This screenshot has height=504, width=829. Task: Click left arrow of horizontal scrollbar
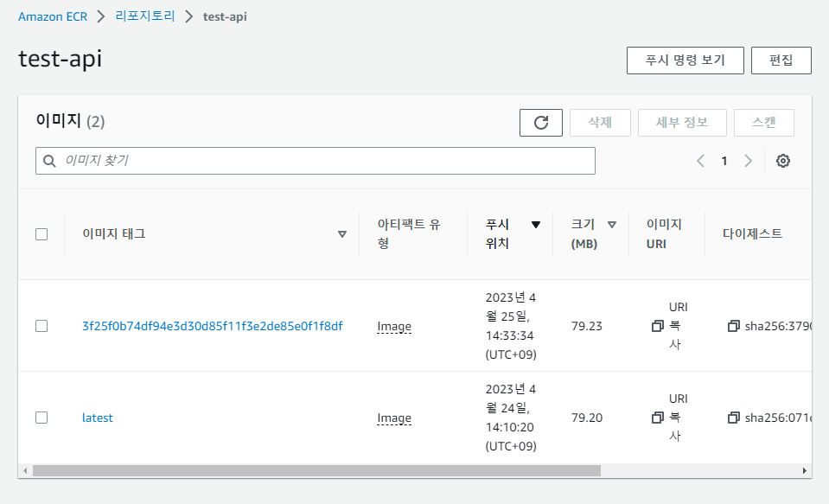(25, 470)
